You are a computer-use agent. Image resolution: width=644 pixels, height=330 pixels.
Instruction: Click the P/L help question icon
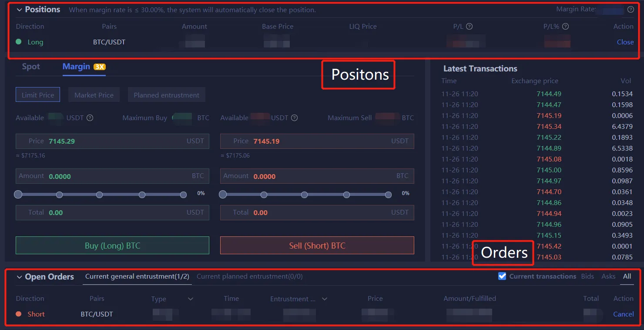coord(469,27)
